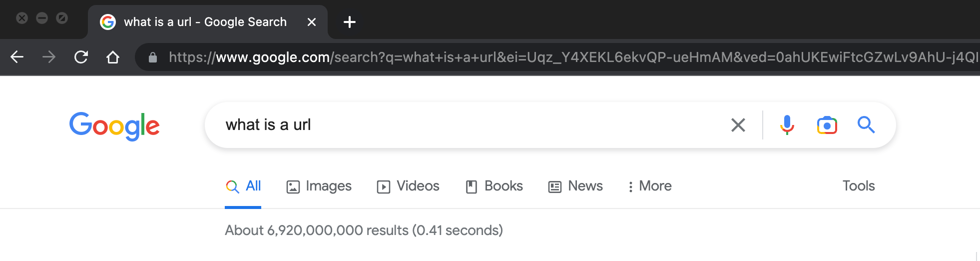
Task: Click the browser back arrow
Action: point(17,57)
